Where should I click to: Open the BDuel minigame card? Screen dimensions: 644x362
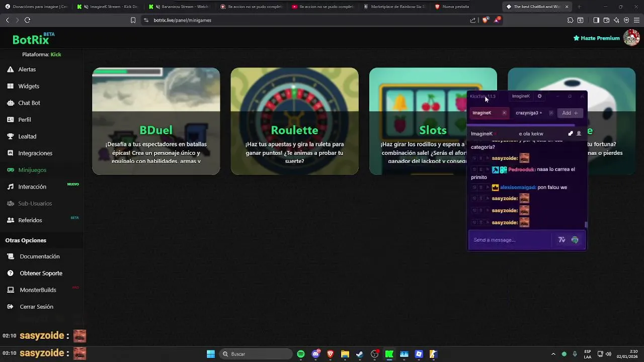[156, 121]
